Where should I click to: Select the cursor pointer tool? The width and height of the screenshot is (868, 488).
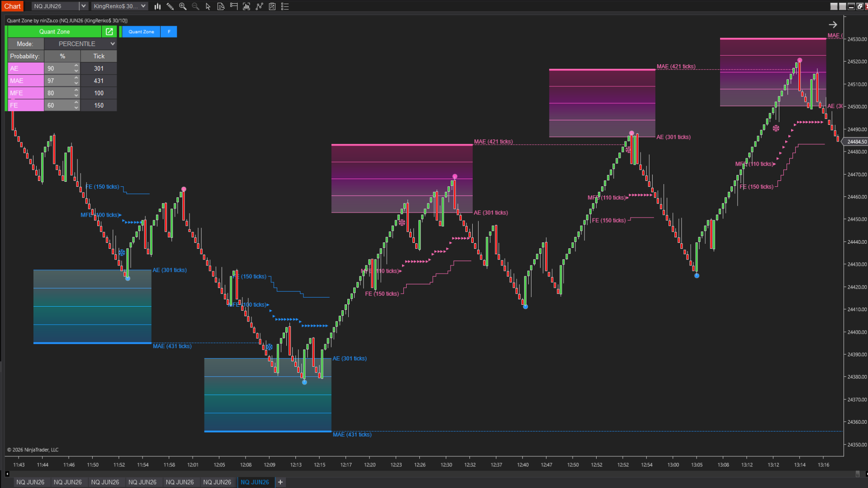point(208,6)
